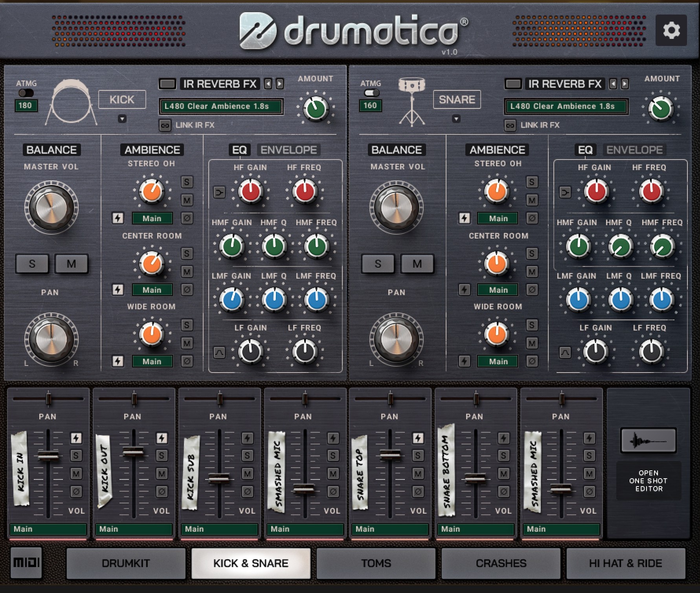
Task: Open the Snare IR preset L480 Clear Ambience list
Action: coord(566,106)
